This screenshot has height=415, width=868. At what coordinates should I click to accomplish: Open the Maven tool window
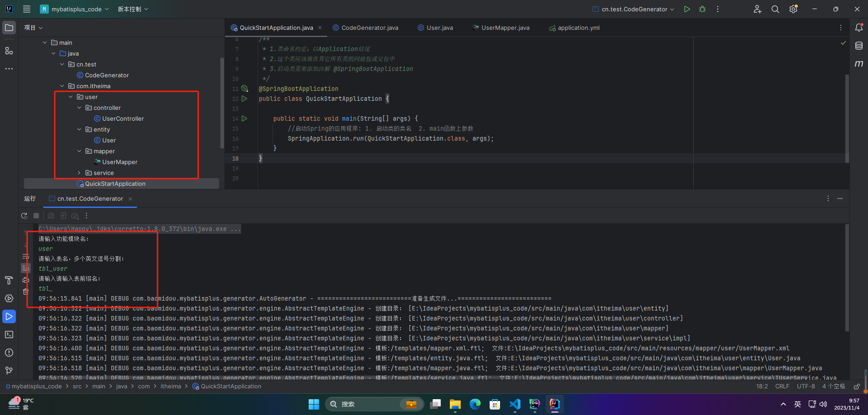858,64
